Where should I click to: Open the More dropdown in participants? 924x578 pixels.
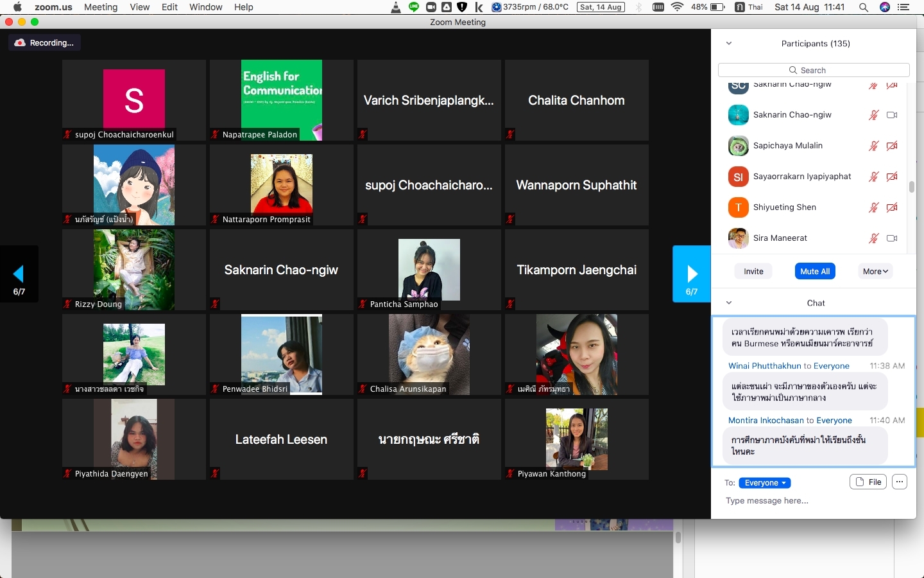(x=875, y=272)
